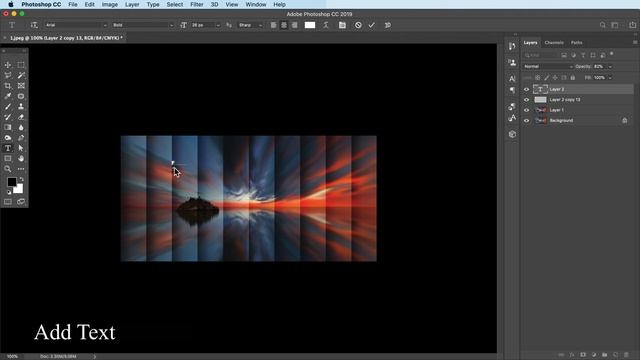
Task: Switch to the Channels tab
Action: (x=554, y=42)
